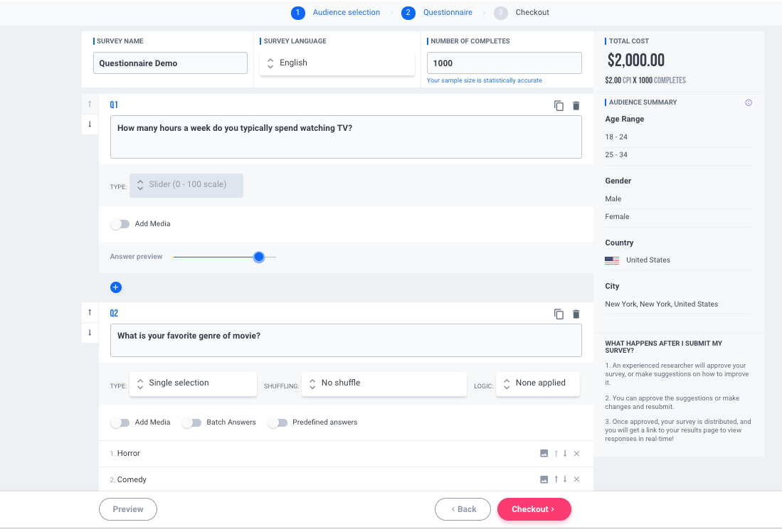Toggle Add Media for Q1
Viewport: 782px width, 532px height.
(x=120, y=224)
